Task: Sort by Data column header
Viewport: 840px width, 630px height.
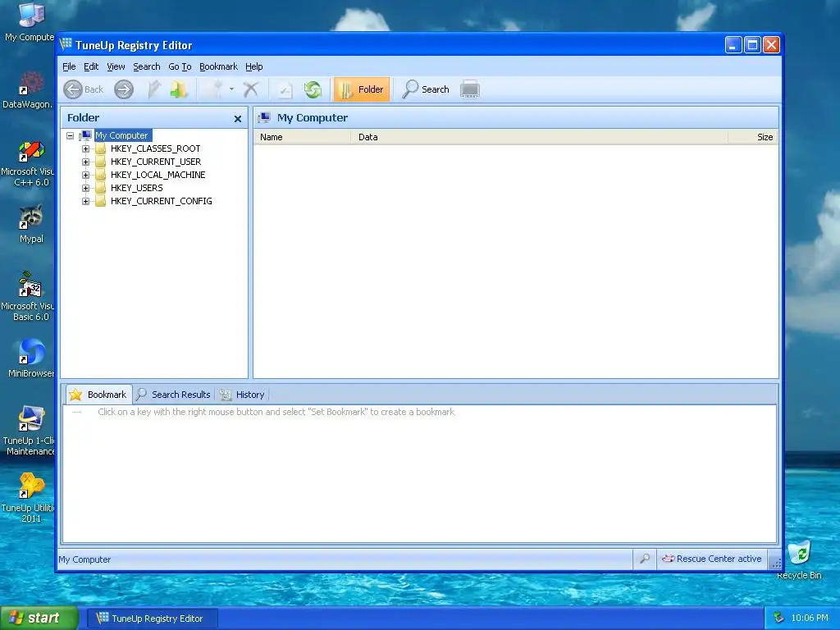Action: tap(540, 137)
